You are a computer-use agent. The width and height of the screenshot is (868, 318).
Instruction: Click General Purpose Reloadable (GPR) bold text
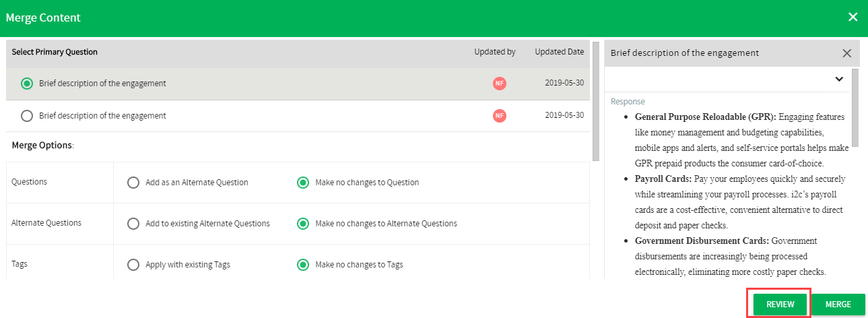706,117
